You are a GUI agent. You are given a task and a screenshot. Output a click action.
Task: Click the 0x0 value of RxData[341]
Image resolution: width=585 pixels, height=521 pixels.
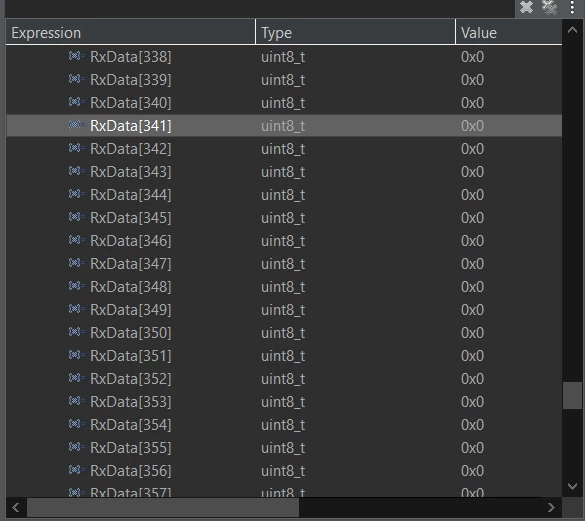point(472,126)
